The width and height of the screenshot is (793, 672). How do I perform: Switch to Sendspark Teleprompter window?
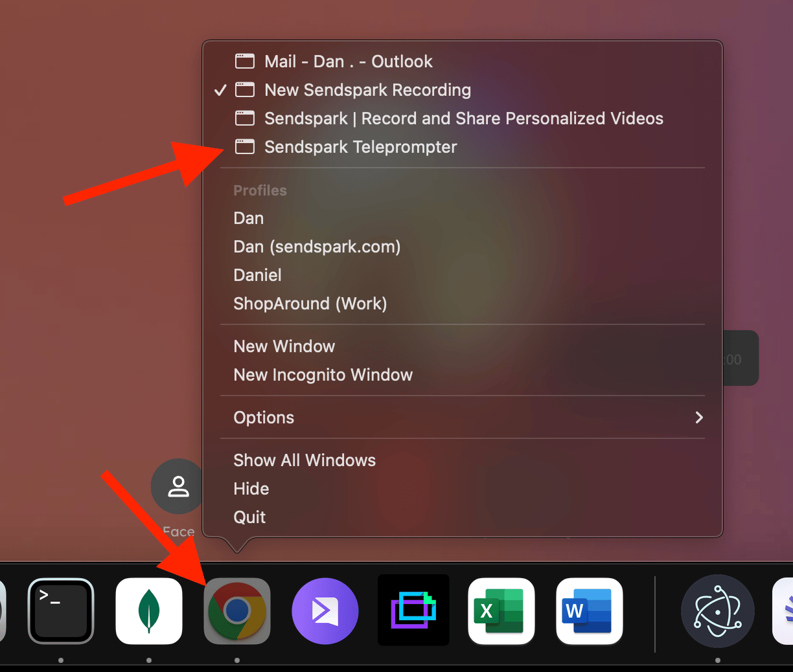coord(463,147)
